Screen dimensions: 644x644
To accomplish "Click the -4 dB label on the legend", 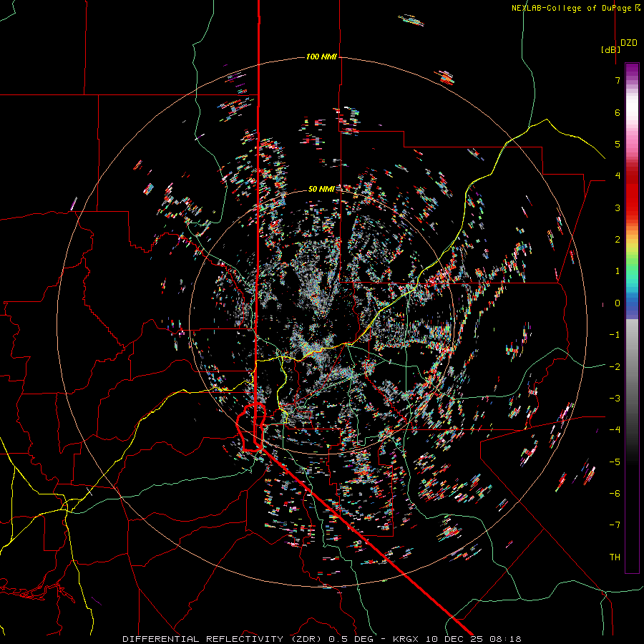I will coord(615,429).
